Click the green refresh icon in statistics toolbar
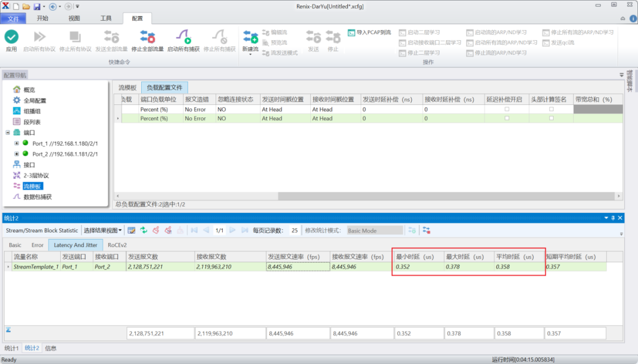This screenshot has width=638, height=364. click(144, 230)
